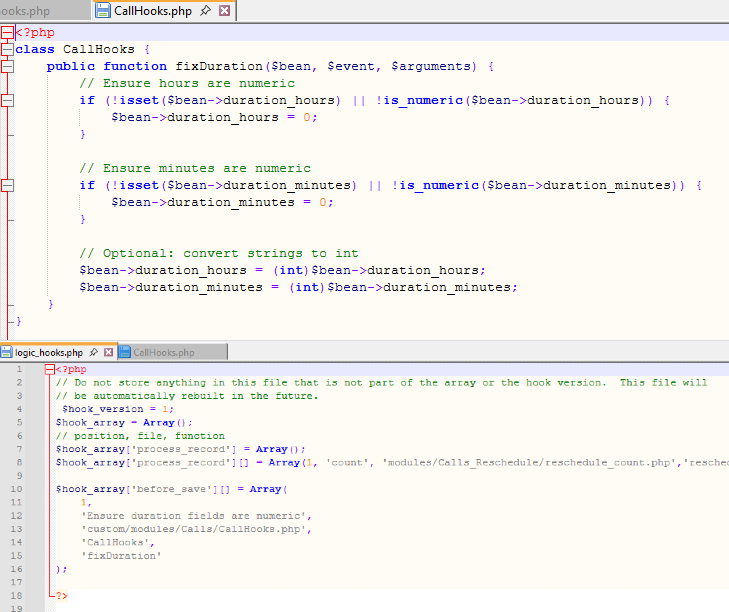The width and height of the screenshot is (729, 612).
Task: Pin the logic_hooks.php tab
Action: pyautogui.click(x=93, y=353)
